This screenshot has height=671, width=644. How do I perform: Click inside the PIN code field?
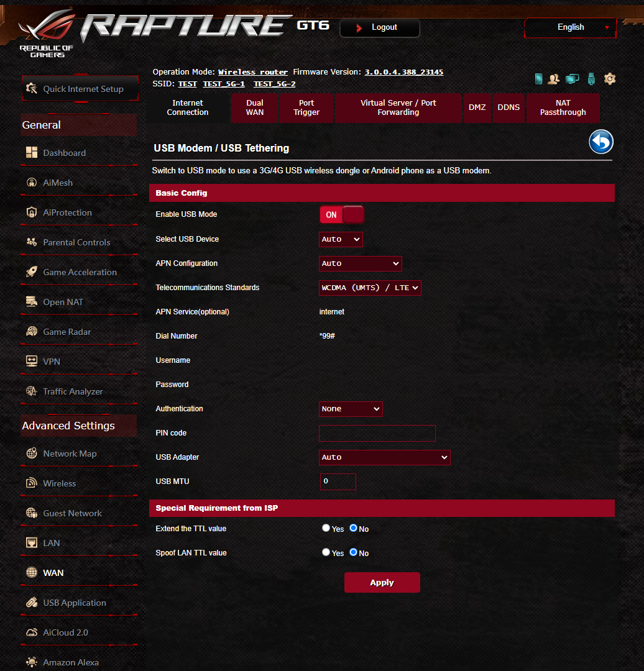377,433
